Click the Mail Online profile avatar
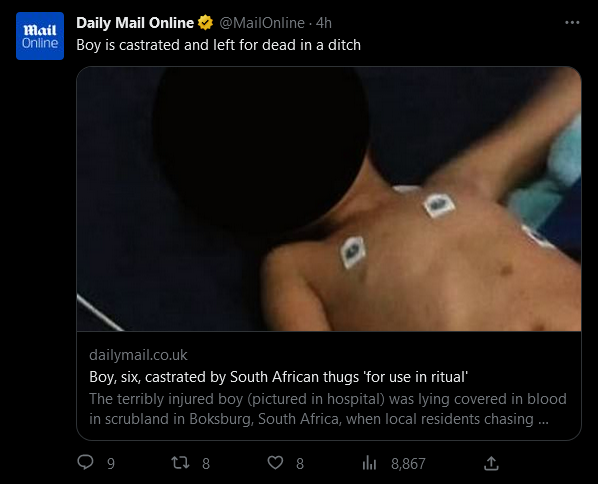 point(40,36)
